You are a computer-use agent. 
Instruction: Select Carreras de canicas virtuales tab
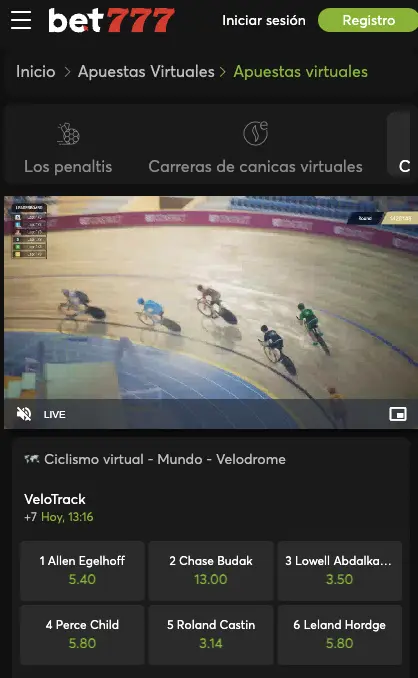(255, 147)
